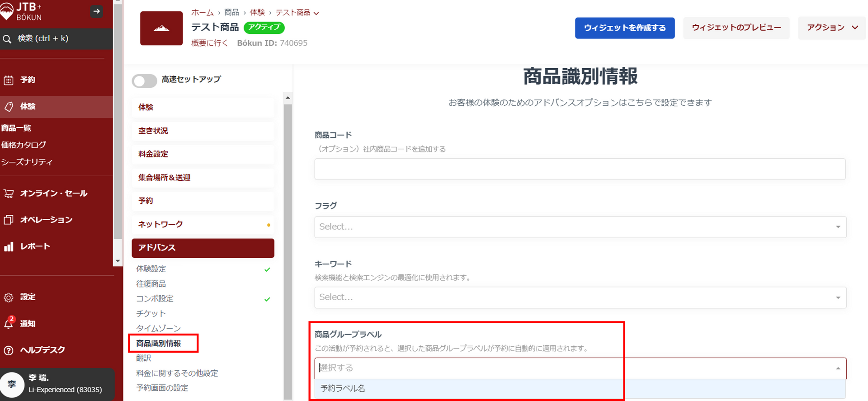This screenshot has width=868, height=401.
Task: Toggle the 高速セットアップ switch
Action: pos(144,80)
